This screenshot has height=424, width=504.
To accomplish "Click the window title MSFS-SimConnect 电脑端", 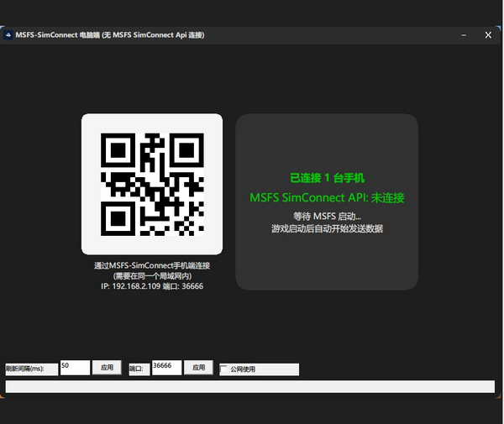I will coord(58,34).
